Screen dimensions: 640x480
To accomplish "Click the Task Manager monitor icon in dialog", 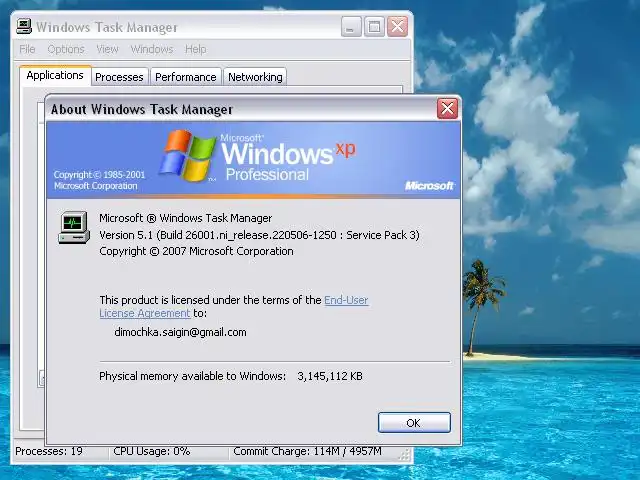I will [x=74, y=227].
